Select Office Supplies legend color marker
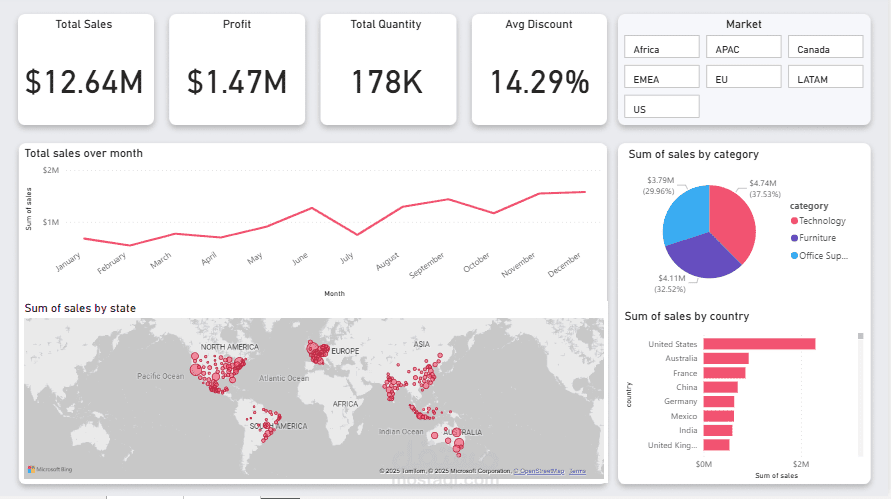This screenshot has width=891, height=499. (x=794, y=256)
